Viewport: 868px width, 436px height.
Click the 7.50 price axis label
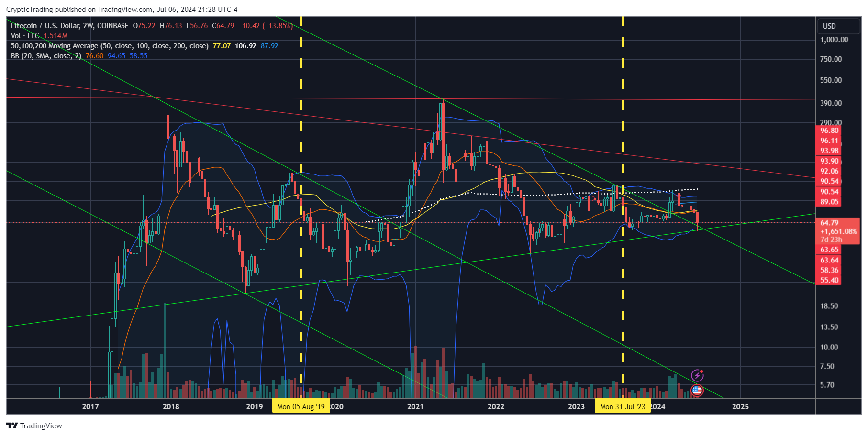(827, 366)
